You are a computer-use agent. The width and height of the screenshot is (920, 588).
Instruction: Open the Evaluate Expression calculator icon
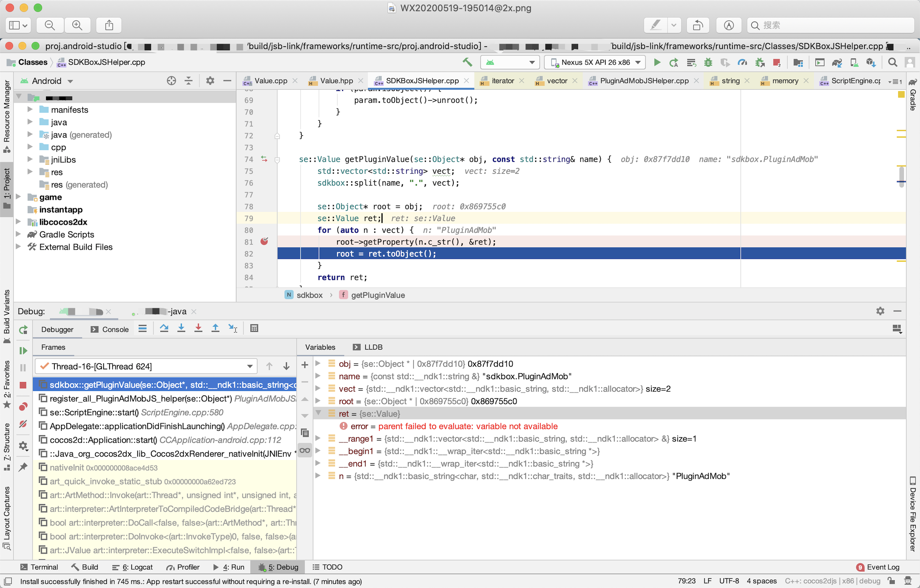click(x=254, y=328)
